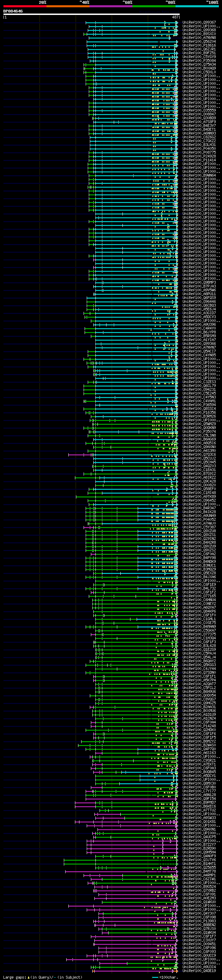
Task: Open hit UniRef100_P13983
Action: [199, 921]
